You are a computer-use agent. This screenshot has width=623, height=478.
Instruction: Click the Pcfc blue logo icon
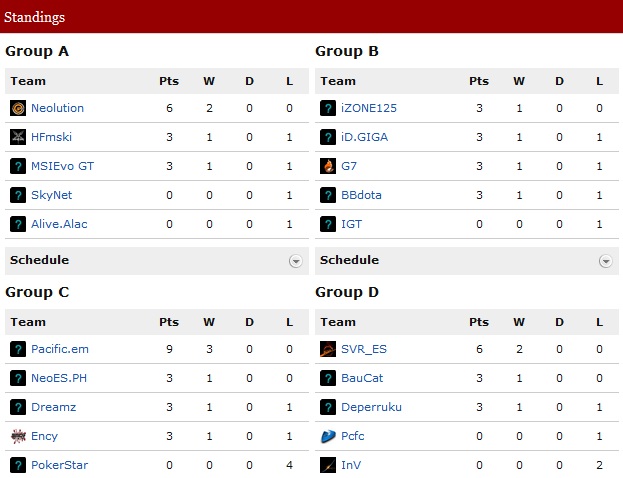pos(328,436)
